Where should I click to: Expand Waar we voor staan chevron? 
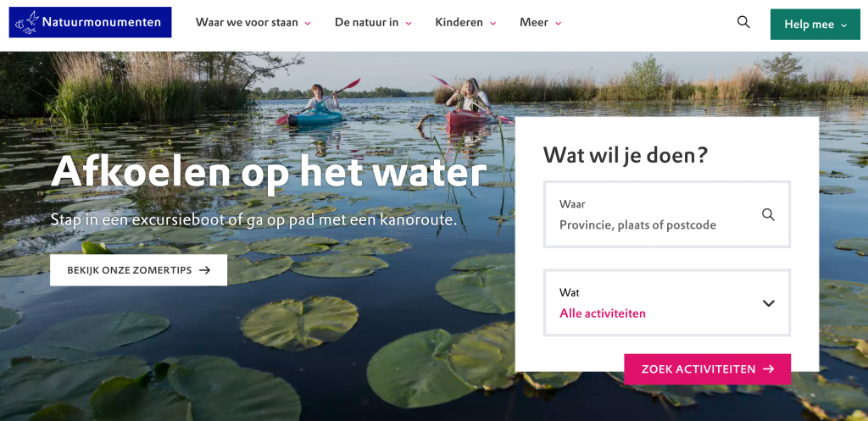coord(308,23)
